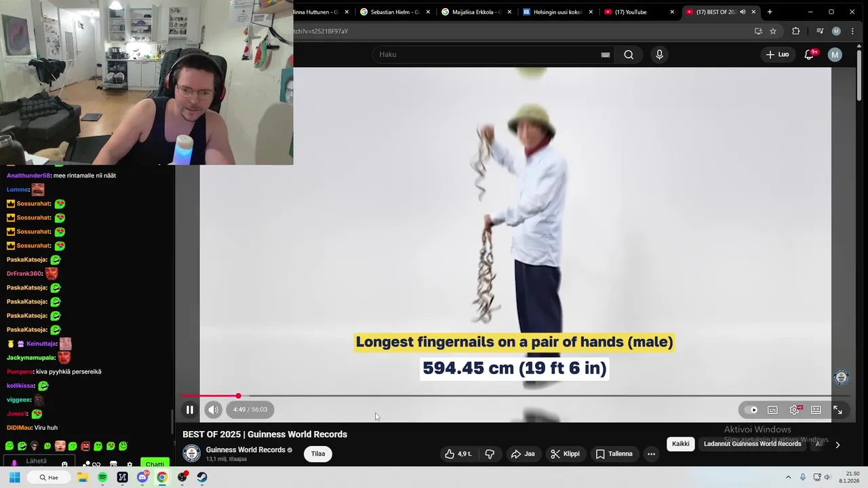
Task: Start voice search with microphone icon
Action: pyautogui.click(x=659, y=54)
